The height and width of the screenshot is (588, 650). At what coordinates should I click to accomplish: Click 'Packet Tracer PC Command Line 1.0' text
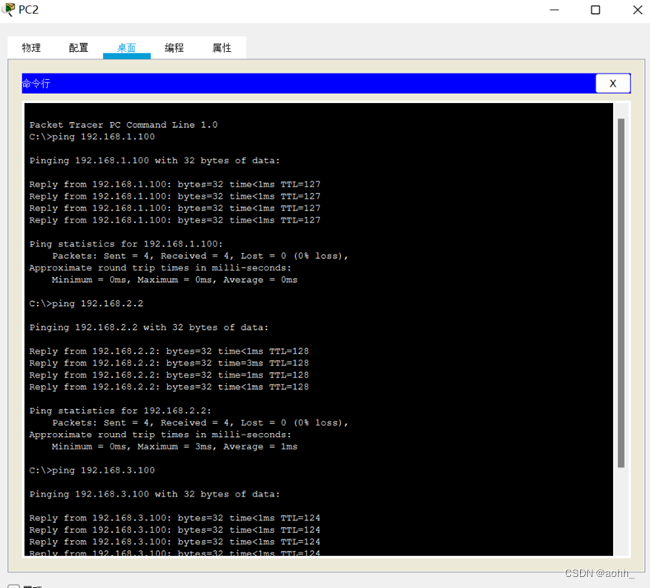click(x=124, y=125)
